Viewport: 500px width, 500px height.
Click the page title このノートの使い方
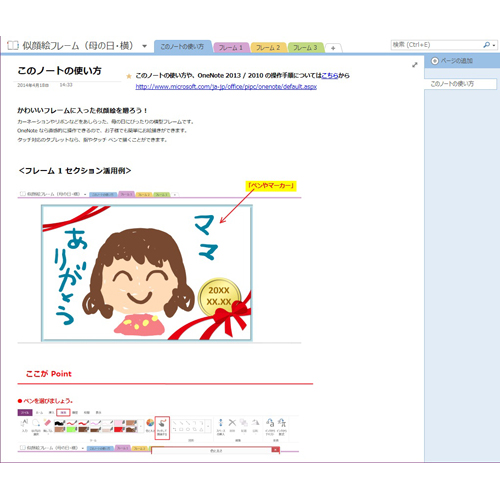click(59, 71)
